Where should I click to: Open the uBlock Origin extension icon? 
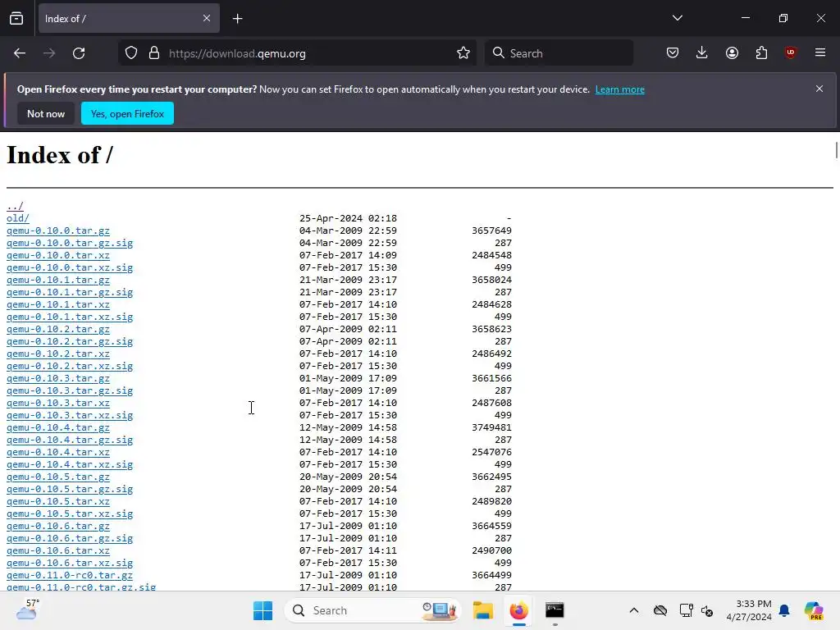tap(790, 52)
